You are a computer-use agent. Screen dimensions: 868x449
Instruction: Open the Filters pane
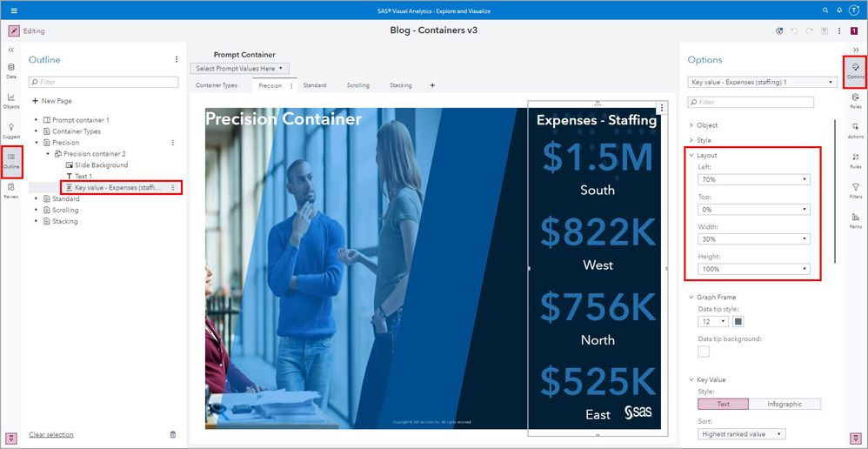[x=855, y=191]
